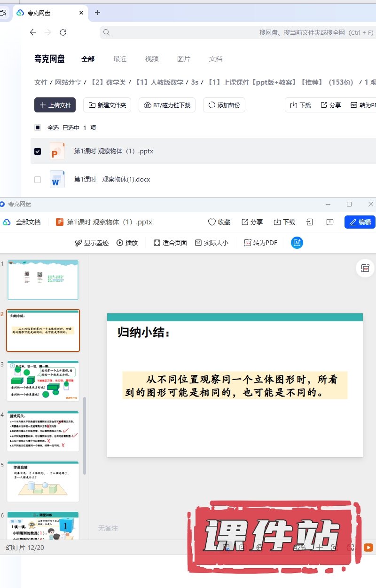Viewport: 376px width, 588px height.
Task: Click the 上传文件 button
Action: tap(55, 105)
